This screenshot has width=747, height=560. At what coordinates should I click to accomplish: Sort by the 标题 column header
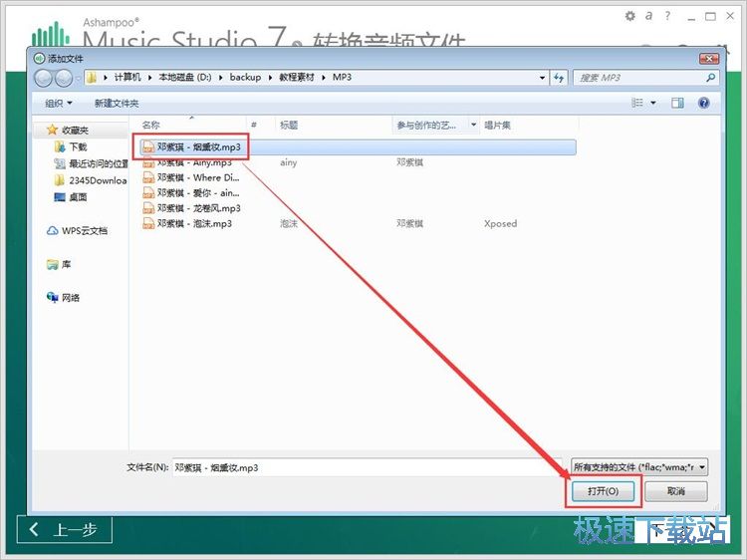click(x=289, y=125)
